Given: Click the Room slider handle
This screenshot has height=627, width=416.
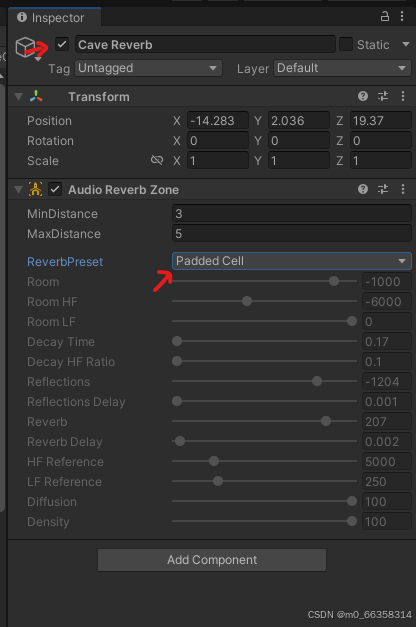Looking at the screenshot, I should 334,281.
